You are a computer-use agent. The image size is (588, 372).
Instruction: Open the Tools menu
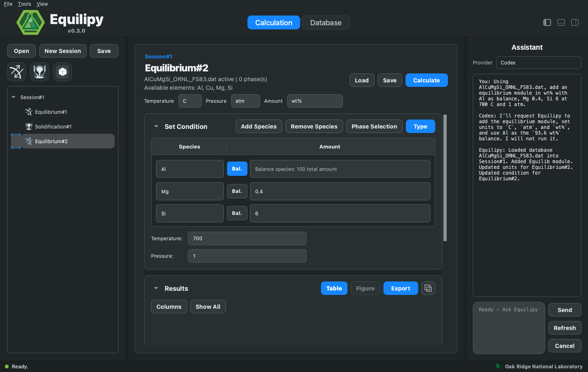pos(24,4)
